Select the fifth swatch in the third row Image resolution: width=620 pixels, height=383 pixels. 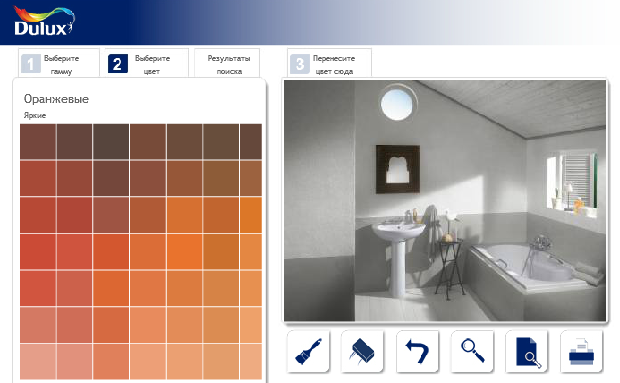185,215
